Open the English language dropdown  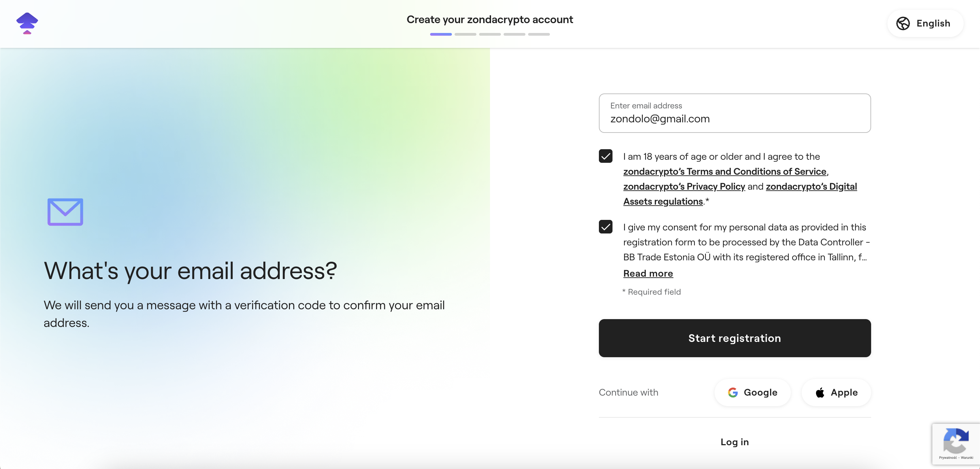coord(925,23)
